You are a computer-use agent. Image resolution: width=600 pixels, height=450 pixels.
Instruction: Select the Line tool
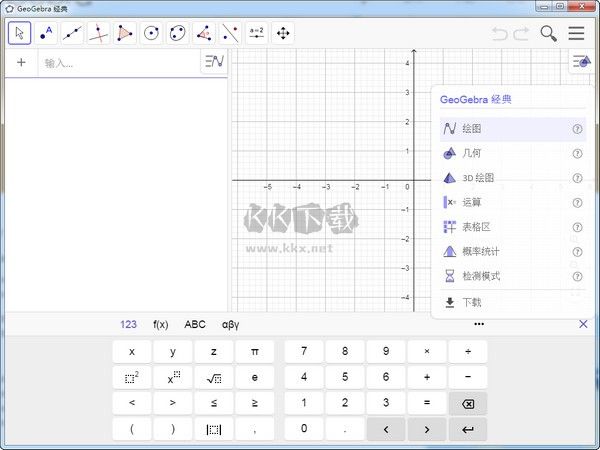tap(72, 33)
